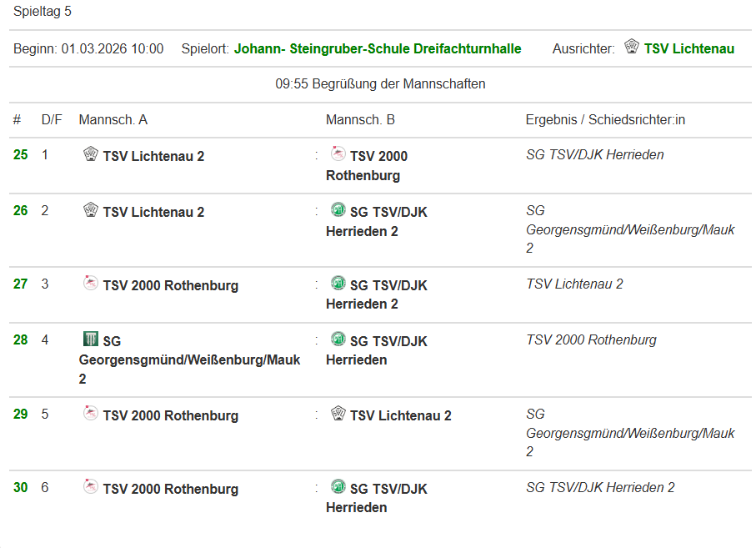Open match number 28 details

21,340
